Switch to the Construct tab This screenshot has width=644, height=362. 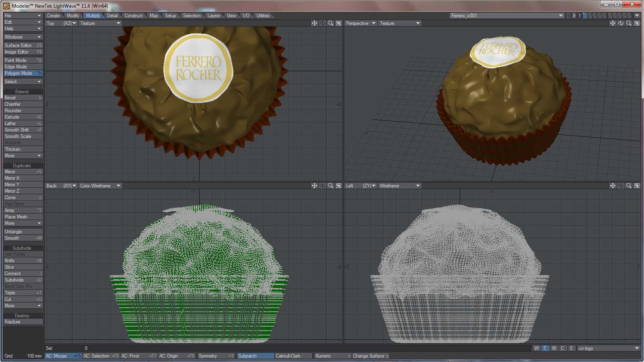click(x=133, y=16)
